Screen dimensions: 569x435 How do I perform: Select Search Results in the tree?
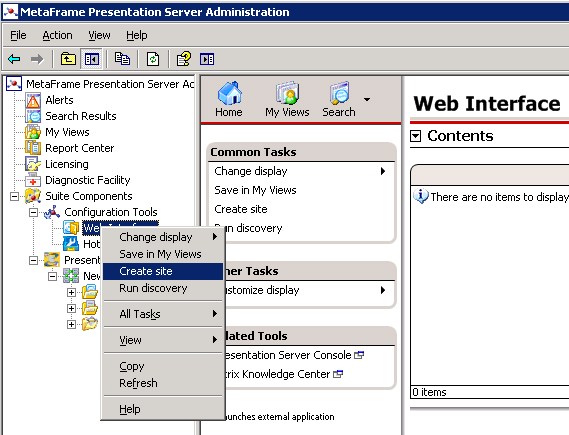click(81, 116)
